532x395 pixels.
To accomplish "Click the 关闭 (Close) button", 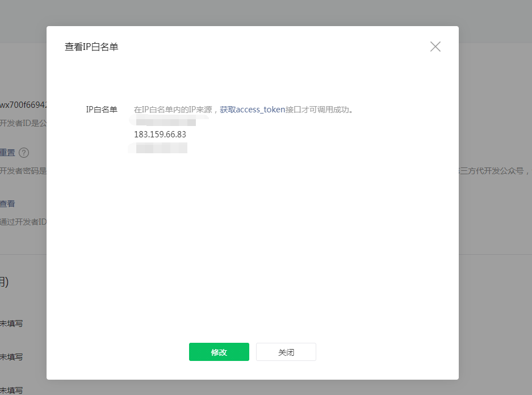I will [x=286, y=352].
